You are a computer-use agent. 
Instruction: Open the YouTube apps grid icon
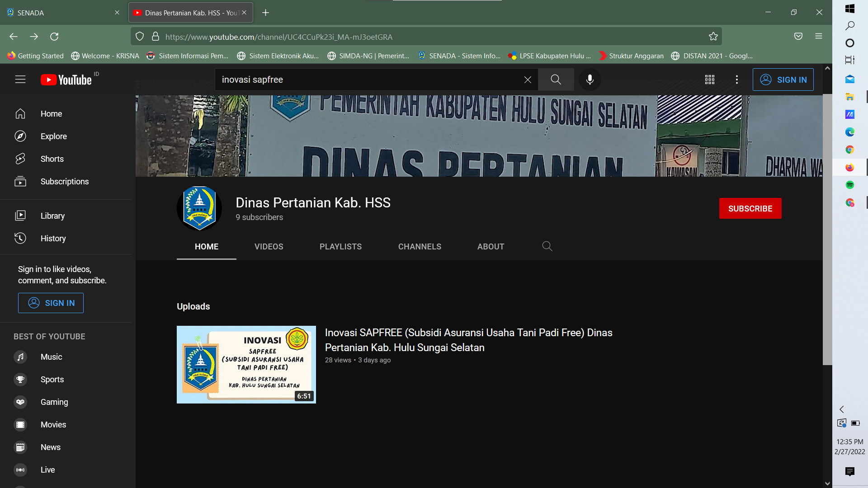710,80
